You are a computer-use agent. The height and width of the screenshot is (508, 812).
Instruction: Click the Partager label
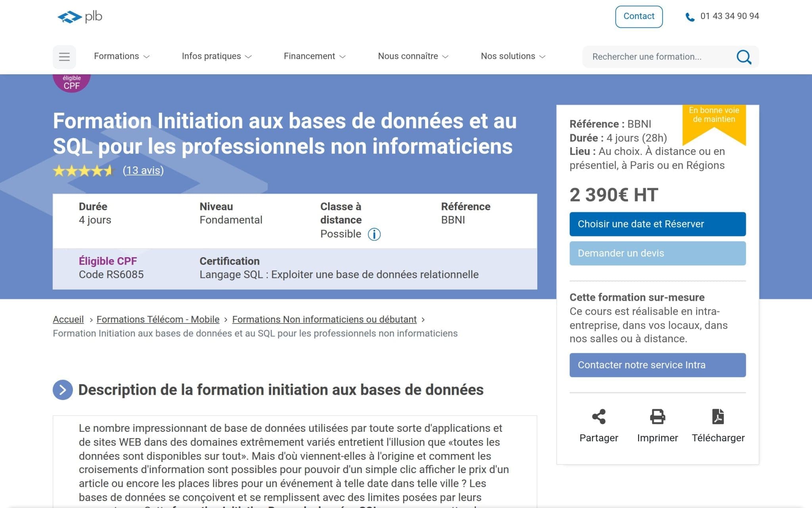pyautogui.click(x=599, y=438)
